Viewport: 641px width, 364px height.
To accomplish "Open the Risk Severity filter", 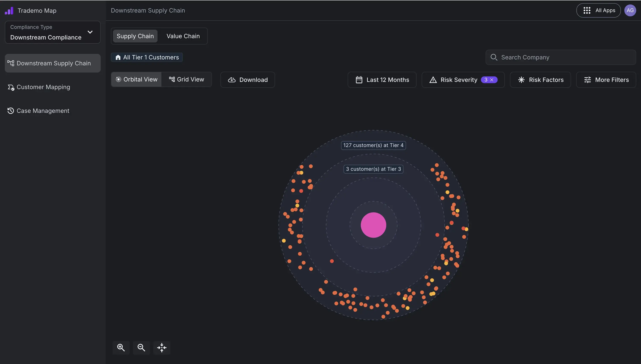I will point(463,80).
